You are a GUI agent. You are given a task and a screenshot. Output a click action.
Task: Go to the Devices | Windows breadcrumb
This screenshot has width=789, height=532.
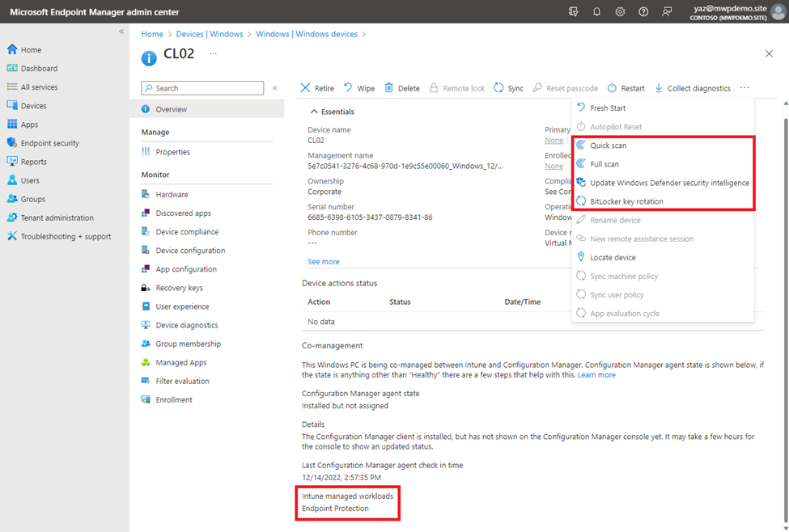[210, 34]
